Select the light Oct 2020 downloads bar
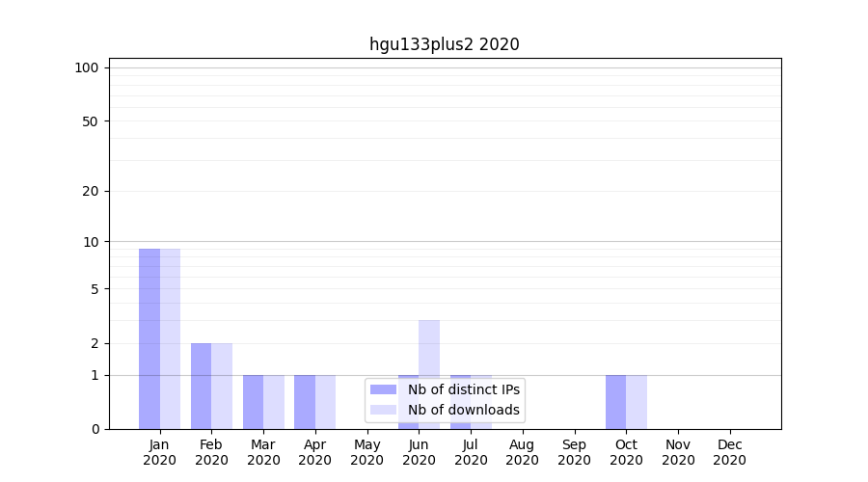The height and width of the screenshot is (482, 868). click(x=637, y=401)
